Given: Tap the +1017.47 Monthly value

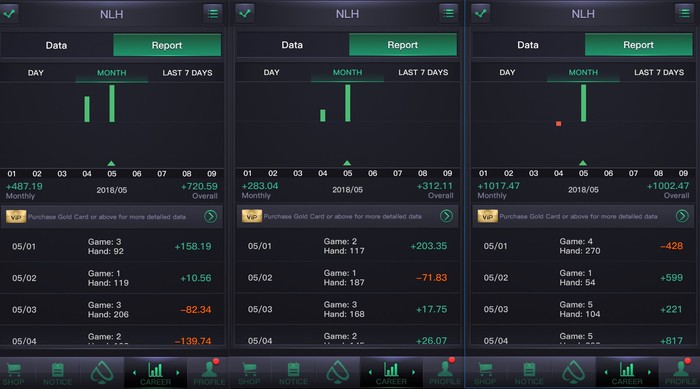Looking at the screenshot, I should click(x=499, y=186).
